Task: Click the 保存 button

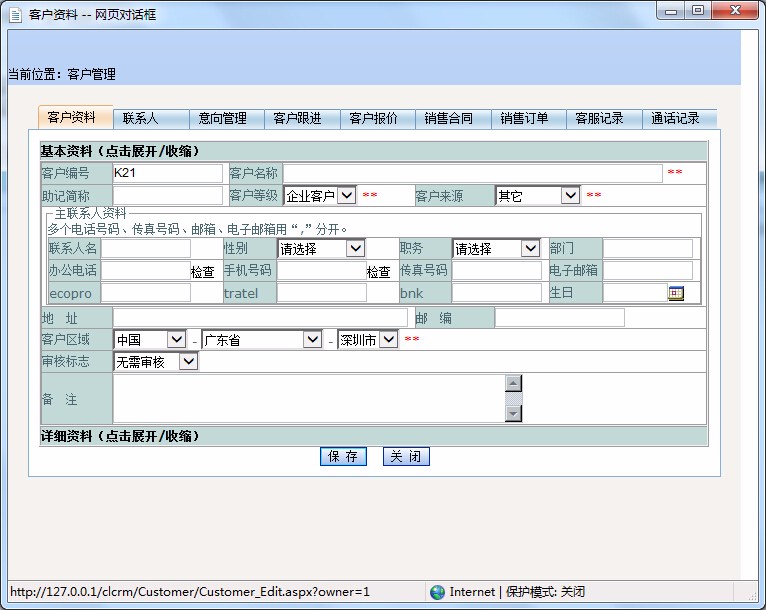Action: coord(343,457)
